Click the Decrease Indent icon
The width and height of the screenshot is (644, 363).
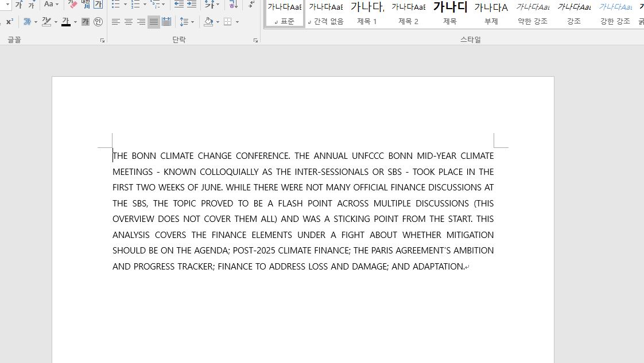(x=179, y=5)
